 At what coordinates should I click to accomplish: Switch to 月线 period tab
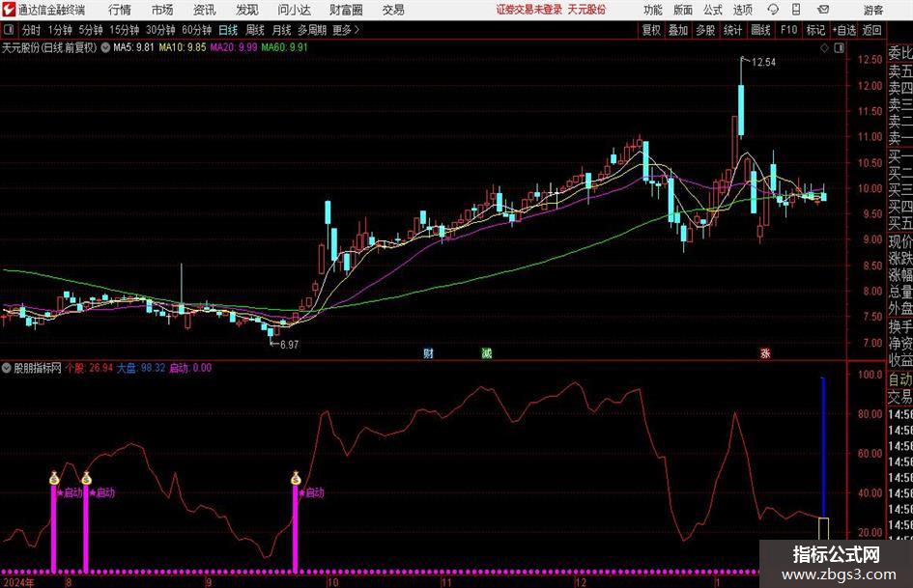[282, 30]
